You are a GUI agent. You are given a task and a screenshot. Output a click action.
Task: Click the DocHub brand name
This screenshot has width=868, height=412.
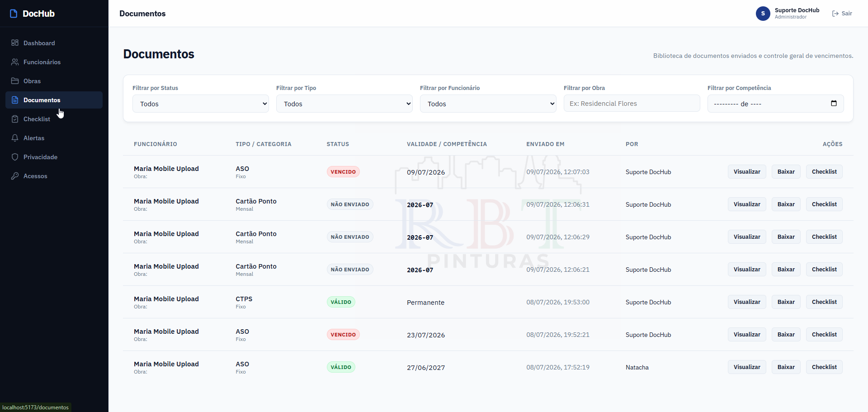38,14
